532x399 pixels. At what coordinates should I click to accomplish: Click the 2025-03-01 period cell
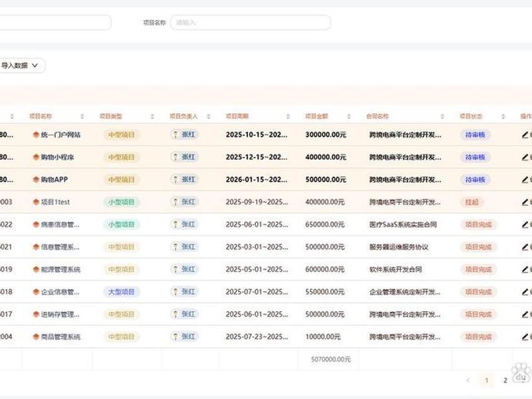[257, 247]
